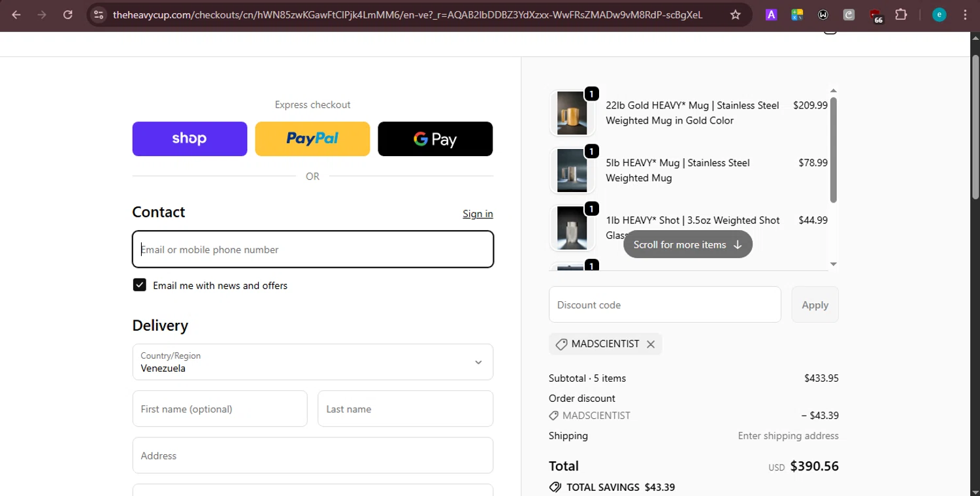Open the Country/Region dropdown
This screenshot has height=496, width=980.
(313, 362)
